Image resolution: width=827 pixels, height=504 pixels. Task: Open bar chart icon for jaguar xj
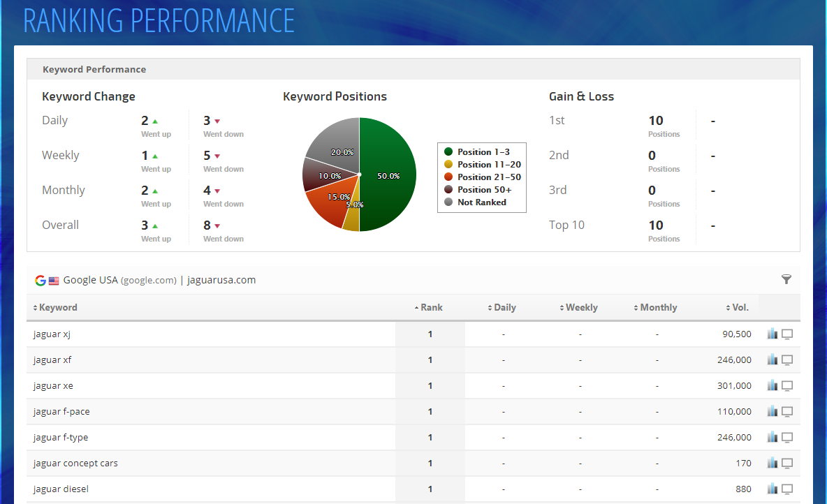pos(772,334)
